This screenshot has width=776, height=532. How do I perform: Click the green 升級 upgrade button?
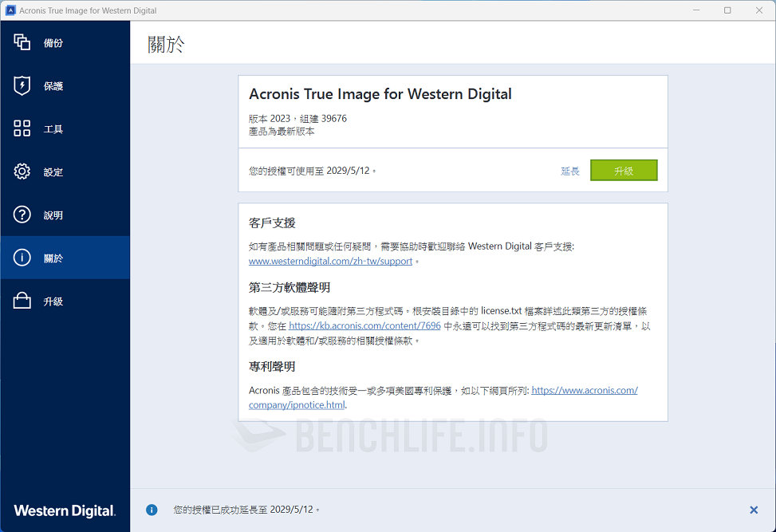[624, 170]
